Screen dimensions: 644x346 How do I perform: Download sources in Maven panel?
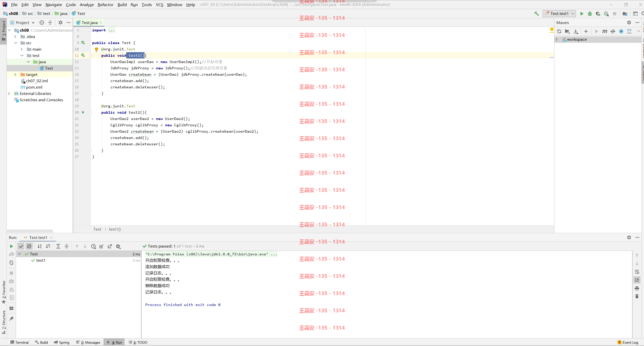click(576, 31)
